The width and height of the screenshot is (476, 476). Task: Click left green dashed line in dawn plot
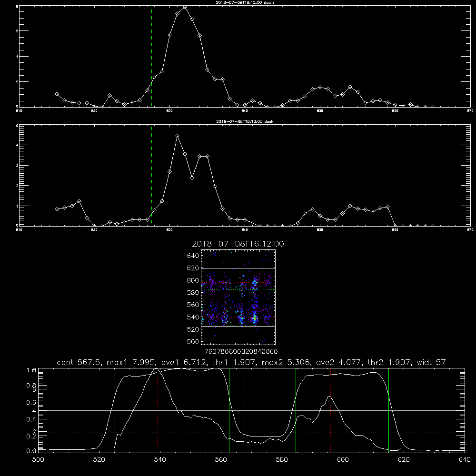[151, 57]
